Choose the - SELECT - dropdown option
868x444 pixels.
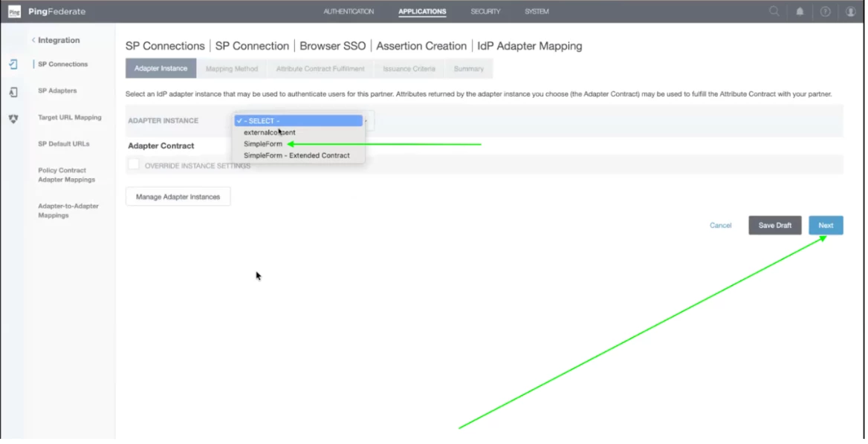298,120
